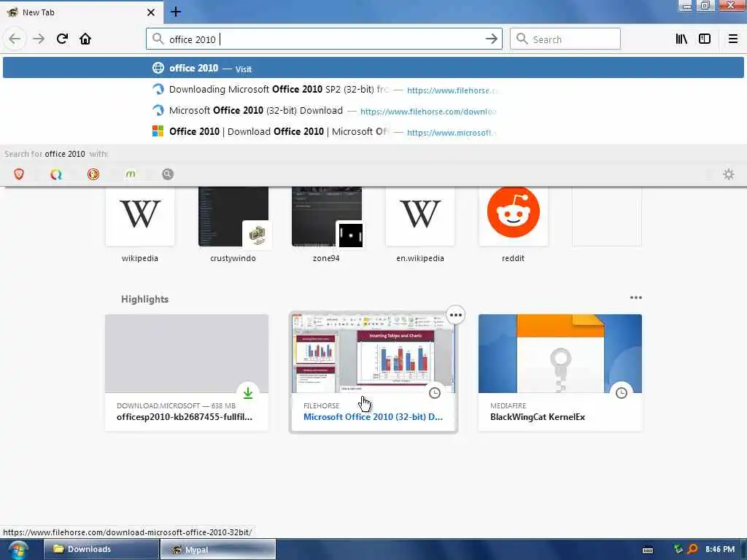
Task: Click the MEDIAFIRE source label
Action: [x=508, y=405]
